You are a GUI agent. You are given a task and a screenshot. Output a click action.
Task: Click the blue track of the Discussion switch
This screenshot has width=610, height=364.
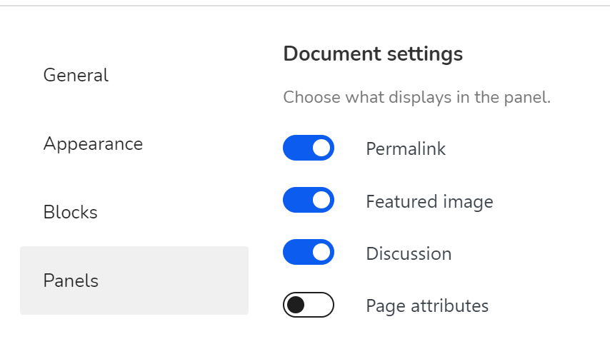[296, 252]
